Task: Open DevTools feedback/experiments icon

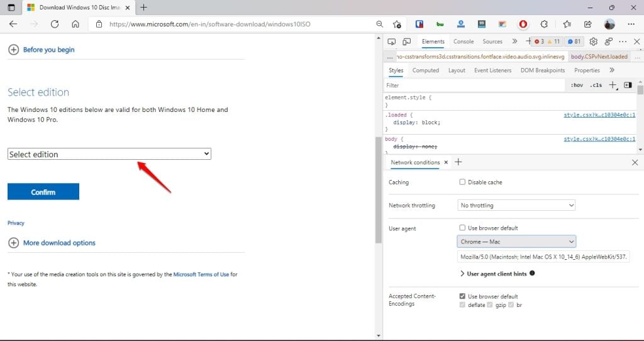Action: coord(609,42)
